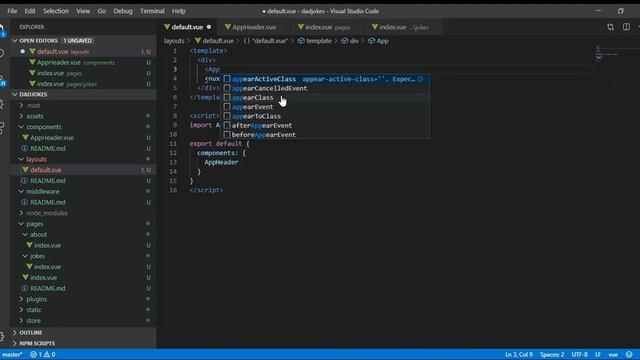Choose appearClass autocomplete suggestion
Viewport: 640px width, 360px height.
[325, 98]
